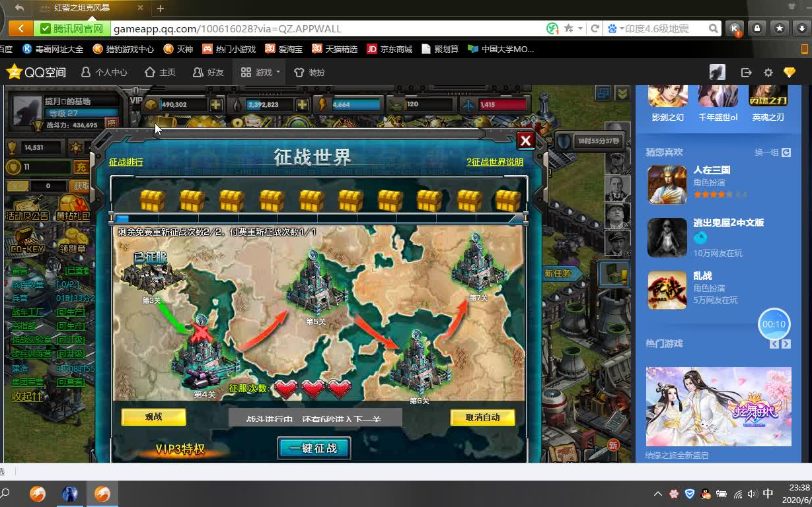Screen dimensions: 812x507
Task: Select the conquered 第3关 ruined base
Action: [153, 277]
